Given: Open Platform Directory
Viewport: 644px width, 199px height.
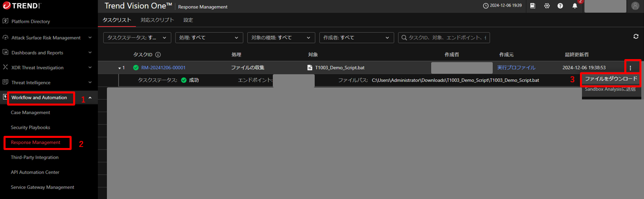Looking at the screenshot, I should (31, 21).
